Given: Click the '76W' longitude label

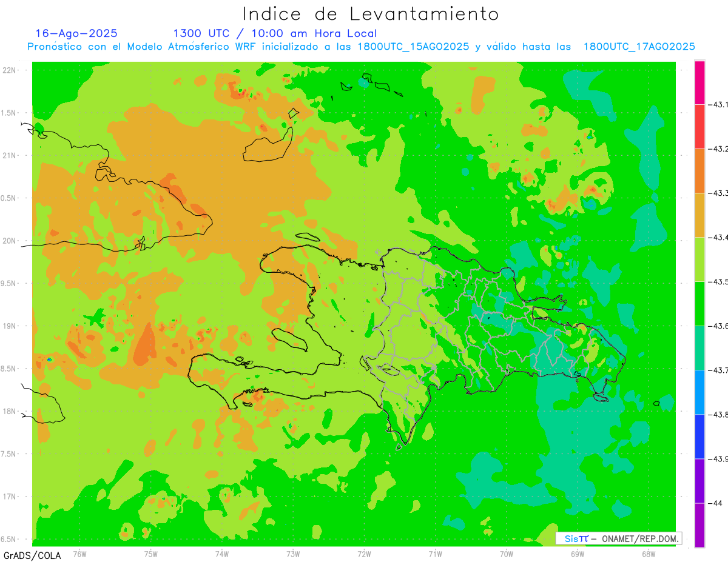Looking at the screenshot, I should [x=79, y=554].
